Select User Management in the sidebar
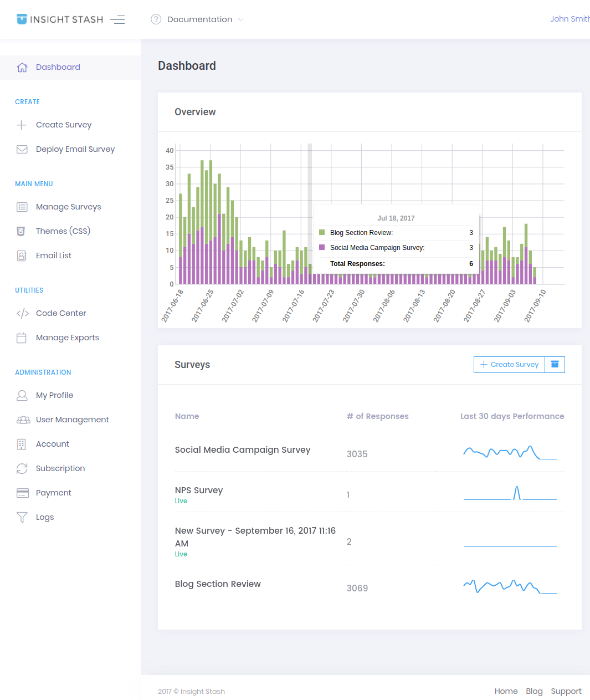Viewport: 590px width, 700px height. tap(73, 420)
